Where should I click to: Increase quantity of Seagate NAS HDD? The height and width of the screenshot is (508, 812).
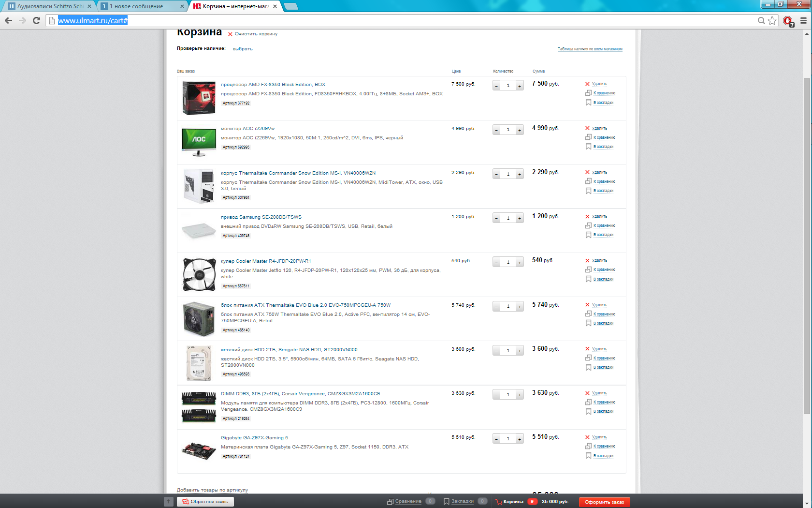(x=520, y=350)
